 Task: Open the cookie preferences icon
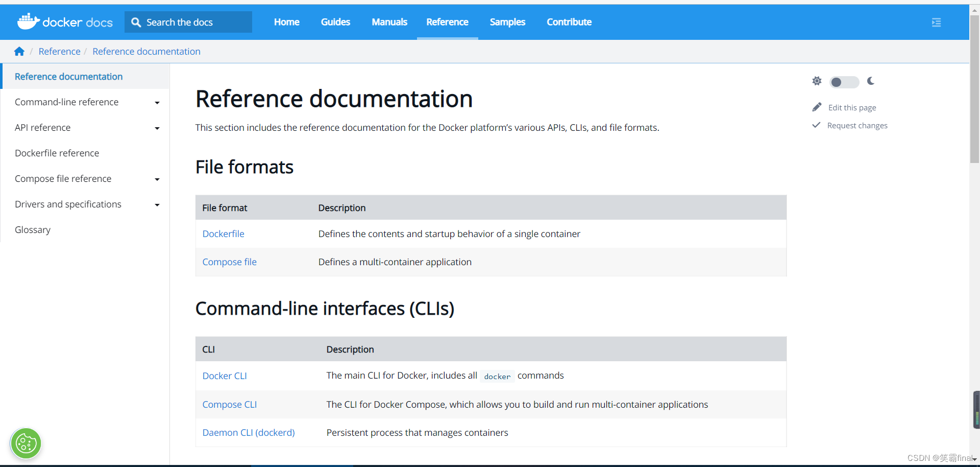[x=26, y=443]
